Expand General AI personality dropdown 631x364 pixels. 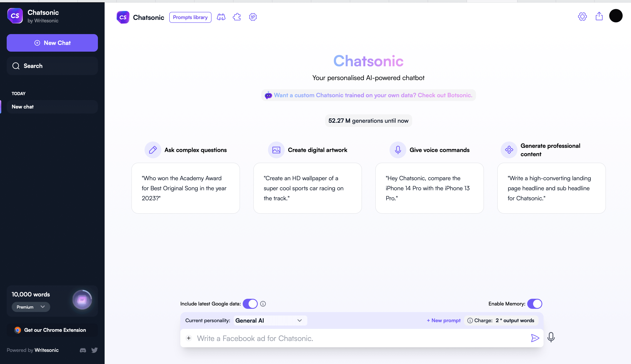[268, 320]
